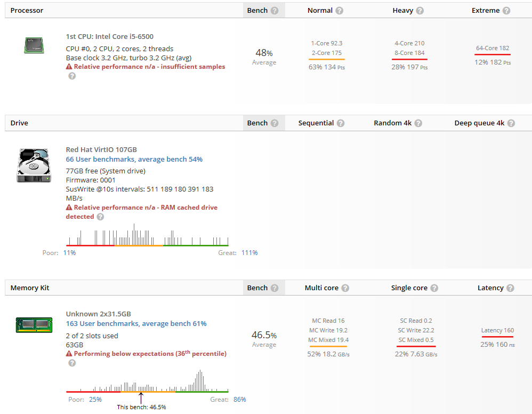
Task: Click the help icon beside Deep queue 4k
Action: [511, 123]
